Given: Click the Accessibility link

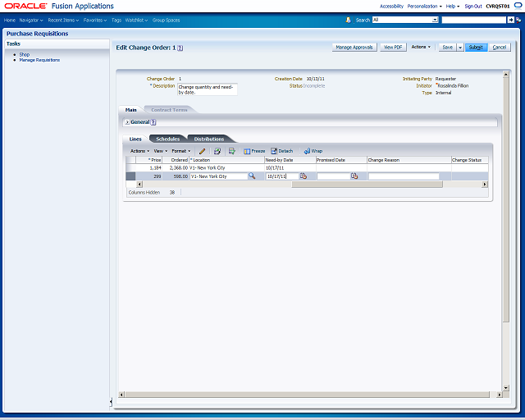Looking at the screenshot, I should 391,6.
